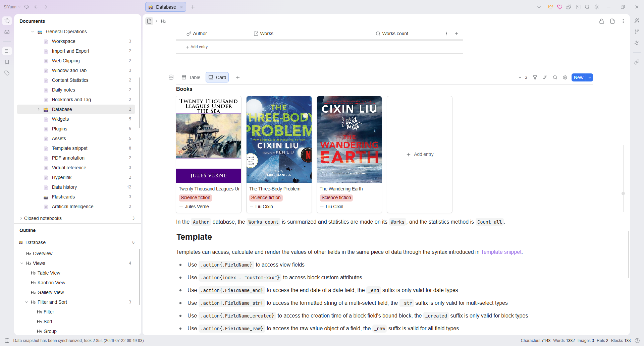Open the Books database view settings gear

565,77
